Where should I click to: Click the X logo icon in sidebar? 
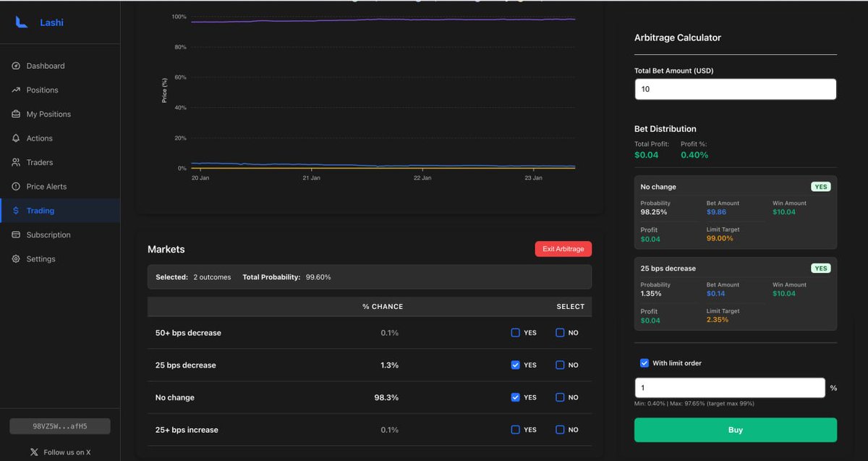34,452
